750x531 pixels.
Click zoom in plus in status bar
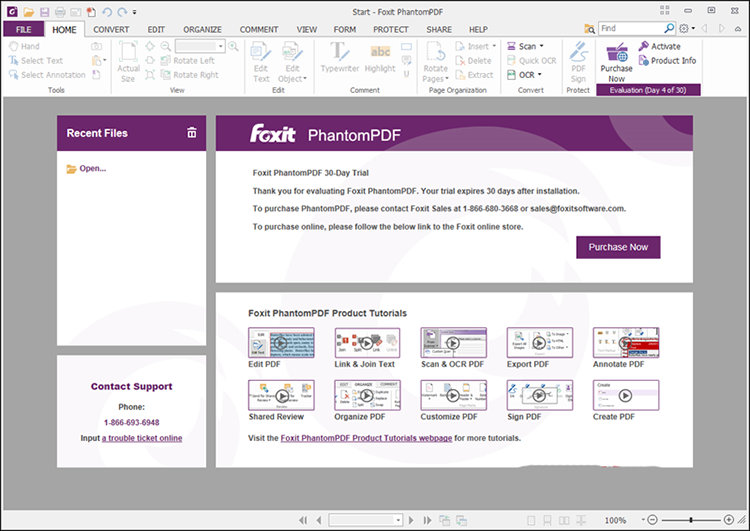(x=729, y=520)
